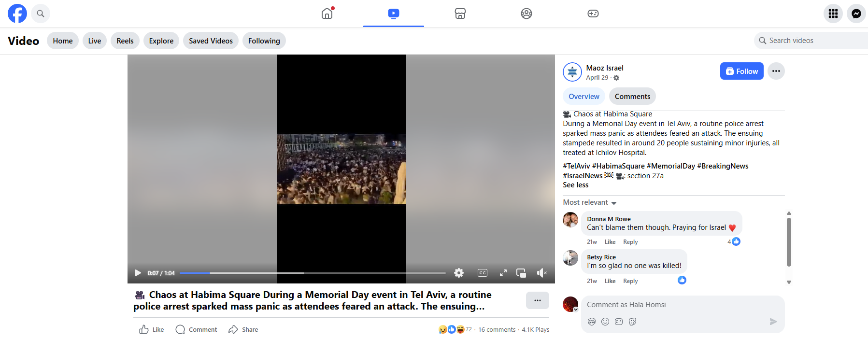This screenshot has height=339, width=868.
Task: Open Saved Videos
Action: tap(211, 41)
